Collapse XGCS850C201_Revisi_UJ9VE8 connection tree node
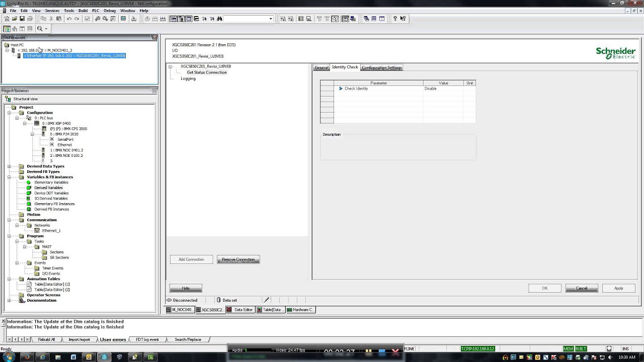This screenshot has height=362, width=644. pos(171,66)
